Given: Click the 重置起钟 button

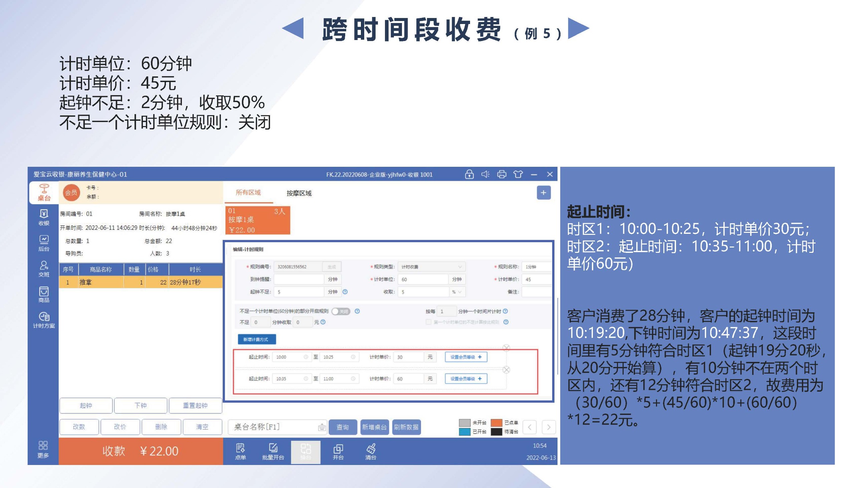Looking at the screenshot, I should (196, 406).
